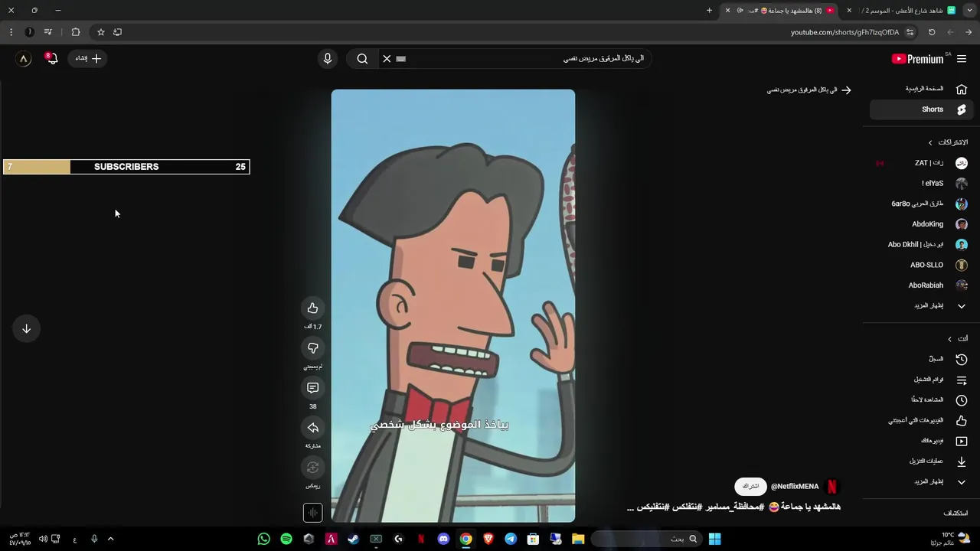Click the Shorts video player

click(x=453, y=306)
